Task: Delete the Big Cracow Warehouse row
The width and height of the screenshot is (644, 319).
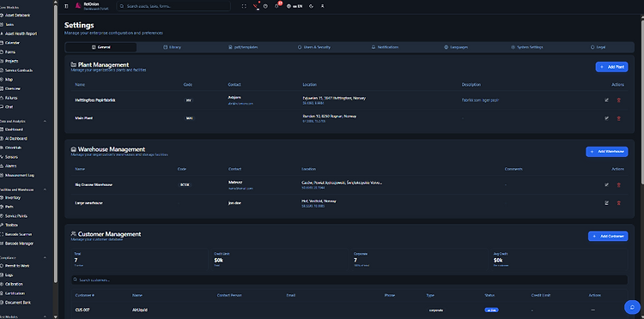Action: point(618,185)
